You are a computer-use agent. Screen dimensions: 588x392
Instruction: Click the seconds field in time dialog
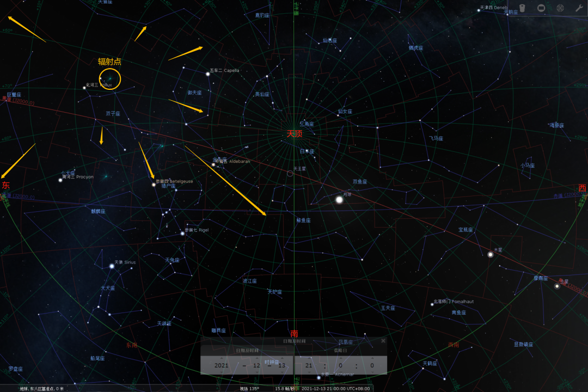(372, 365)
